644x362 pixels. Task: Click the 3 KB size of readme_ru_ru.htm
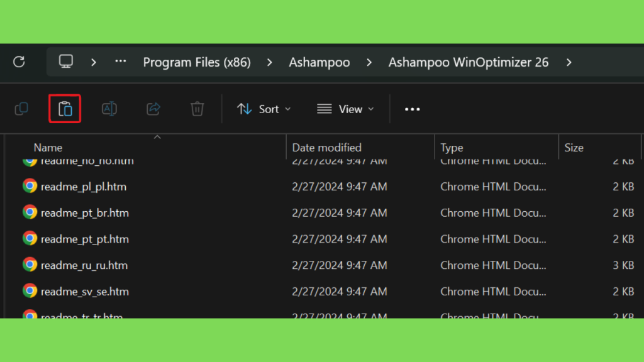pyautogui.click(x=623, y=266)
